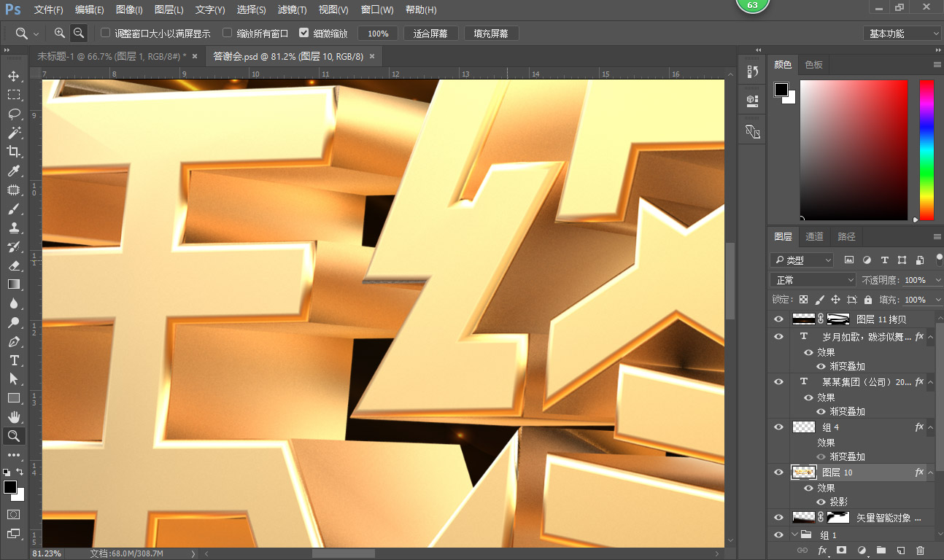Open the blend mode 正常 dropdown
The image size is (944, 560).
pos(813,280)
